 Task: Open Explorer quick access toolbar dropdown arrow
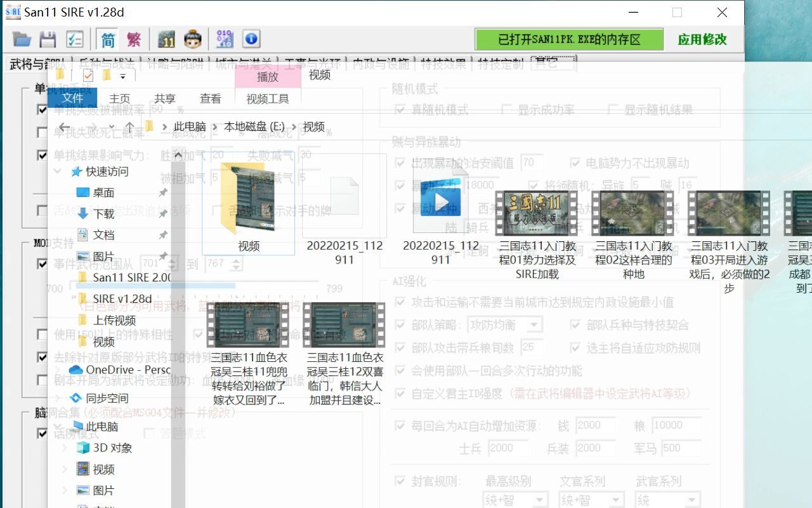[x=122, y=77]
